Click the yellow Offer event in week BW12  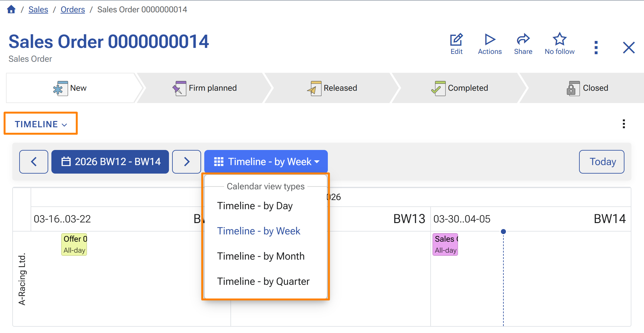point(74,244)
